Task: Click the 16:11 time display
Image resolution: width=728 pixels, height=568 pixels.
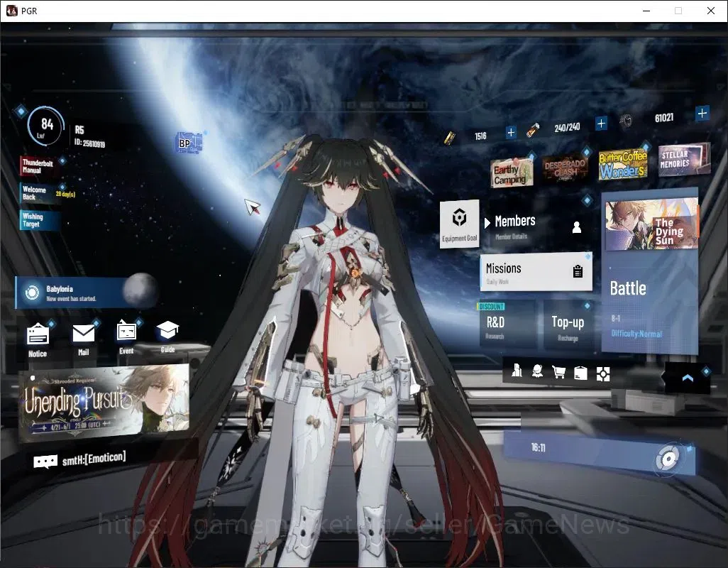Action: 538,447
